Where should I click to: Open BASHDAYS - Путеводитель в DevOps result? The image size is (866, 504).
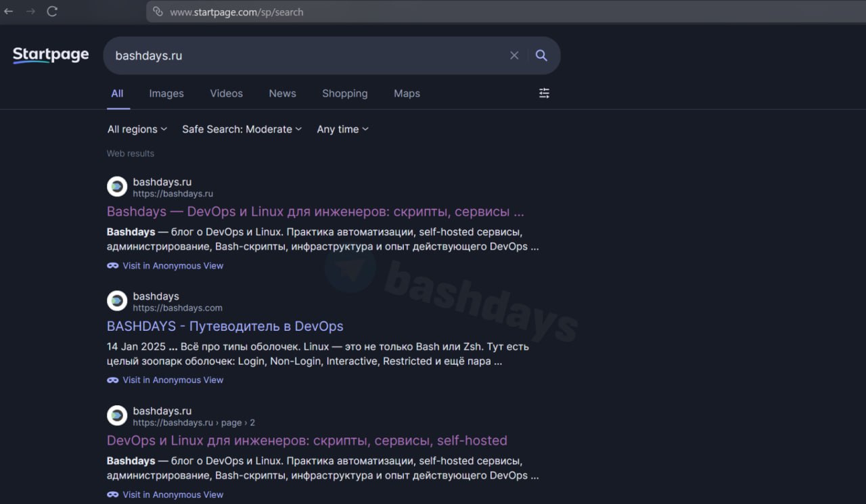click(225, 326)
